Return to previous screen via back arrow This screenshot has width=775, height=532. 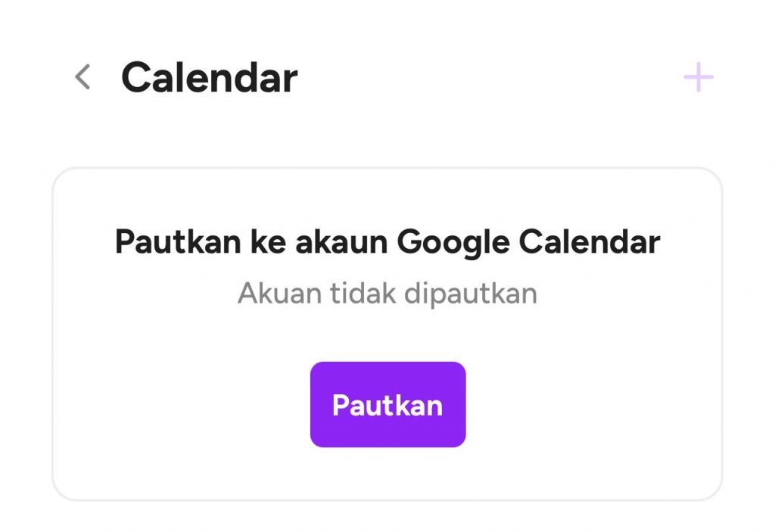tap(82, 77)
